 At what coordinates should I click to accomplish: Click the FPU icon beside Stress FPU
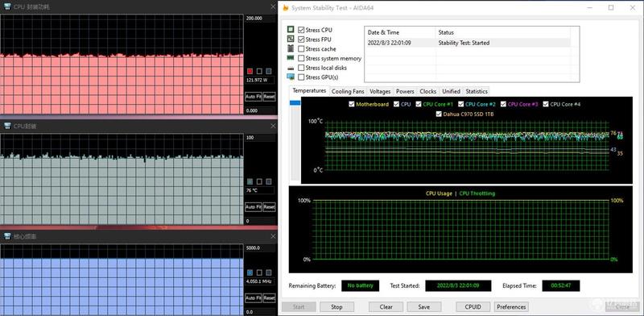point(291,39)
